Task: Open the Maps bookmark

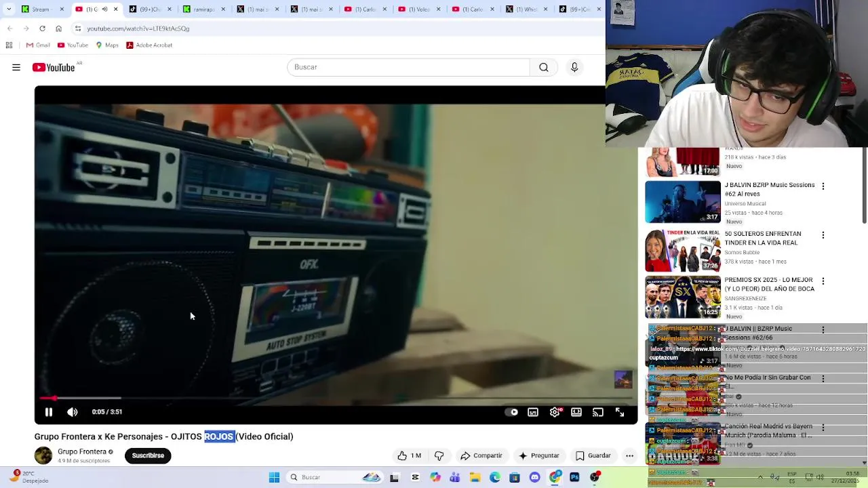Action: (107, 45)
